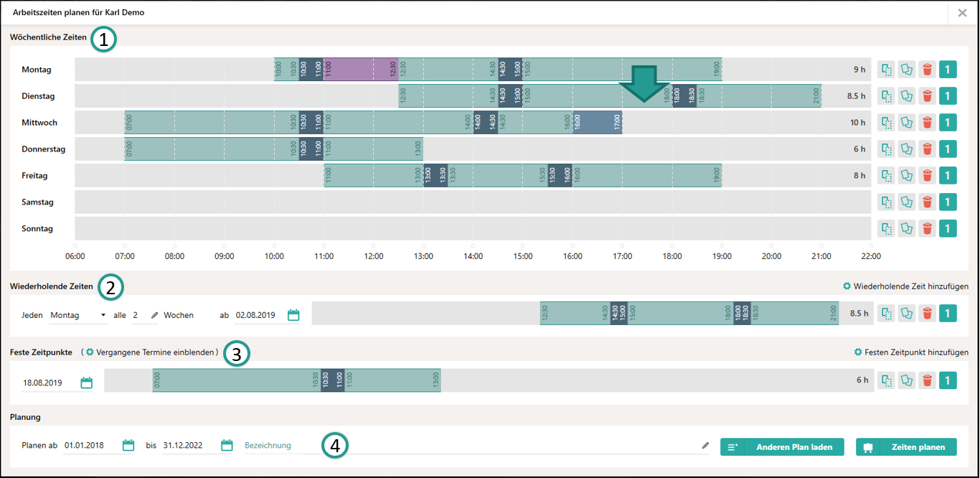
Task: Click the green 1 badge for Donnerstag
Action: [x=948, y=149]
